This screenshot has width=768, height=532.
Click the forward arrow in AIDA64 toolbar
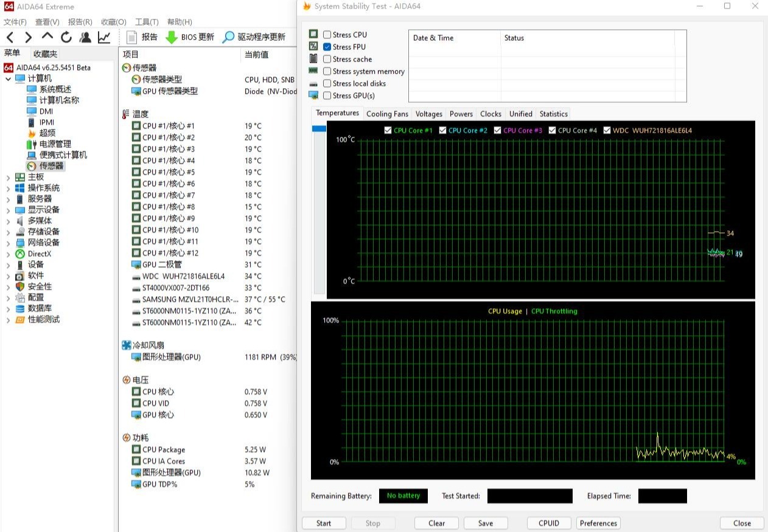tap(28, 37)
